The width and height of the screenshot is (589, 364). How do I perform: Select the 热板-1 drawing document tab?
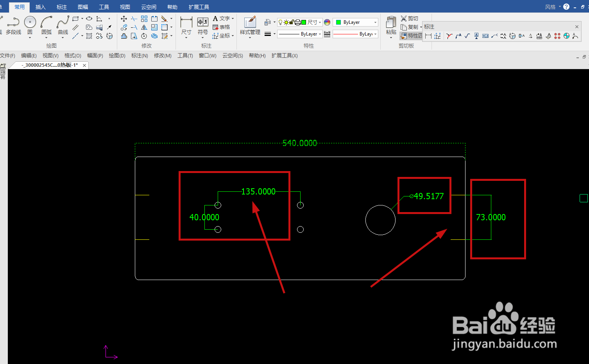click(x=50, y=65)
